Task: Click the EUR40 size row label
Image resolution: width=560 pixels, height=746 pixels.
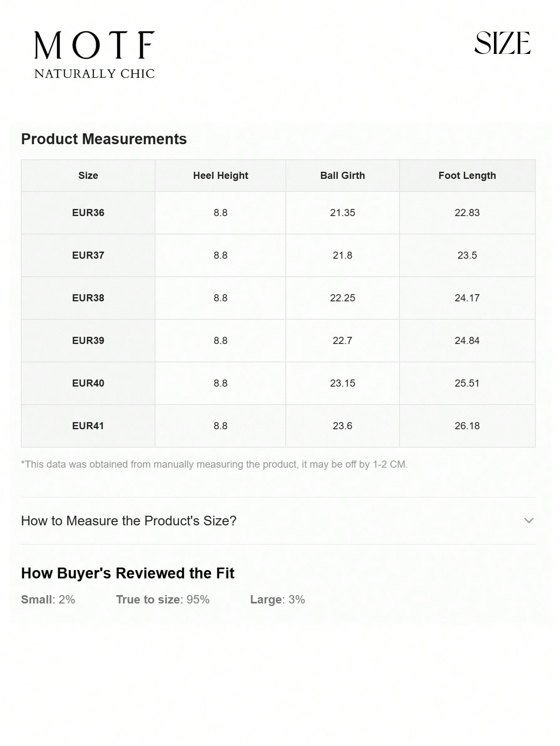Action: pos(88,383)
